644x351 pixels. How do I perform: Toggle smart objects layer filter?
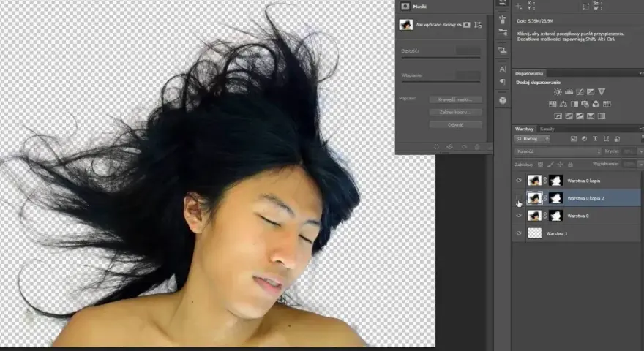click(617, 139)
